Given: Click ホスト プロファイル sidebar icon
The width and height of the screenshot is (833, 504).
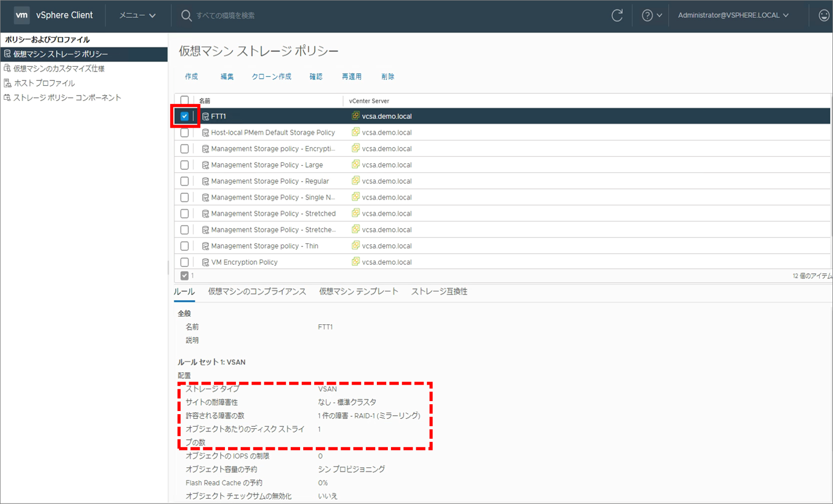Looking at the screenshot, I should [7, 83].
